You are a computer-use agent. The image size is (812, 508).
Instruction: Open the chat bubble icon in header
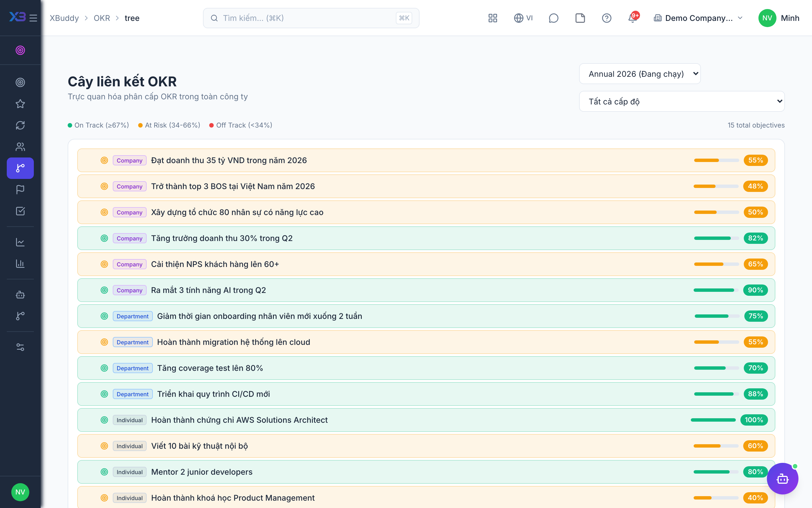[553, 18]
